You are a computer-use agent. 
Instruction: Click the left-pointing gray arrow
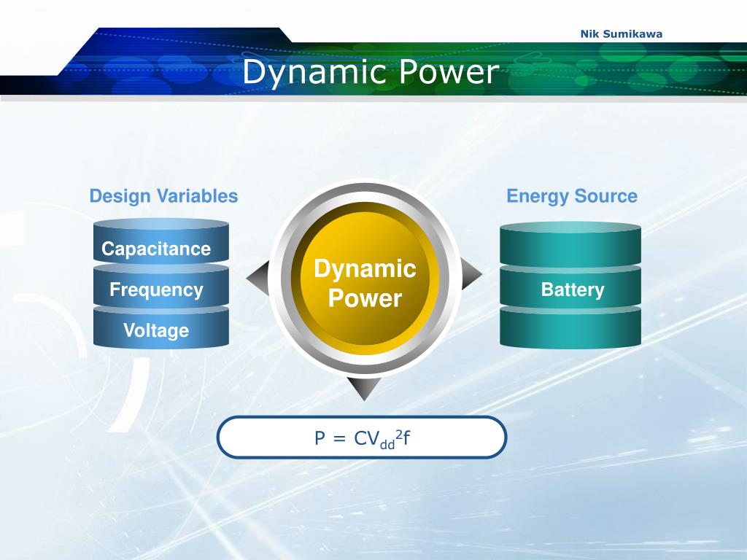point(258,278)
